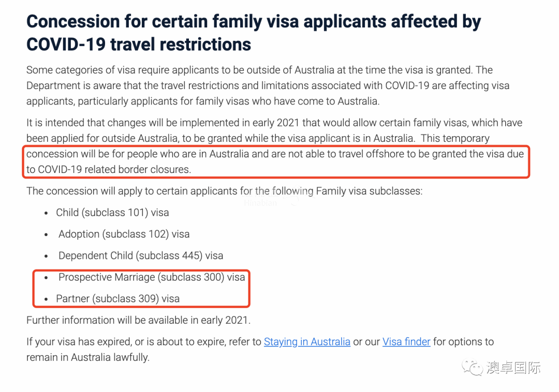Click the 澳卓国际 watermark text

[514, 368]
